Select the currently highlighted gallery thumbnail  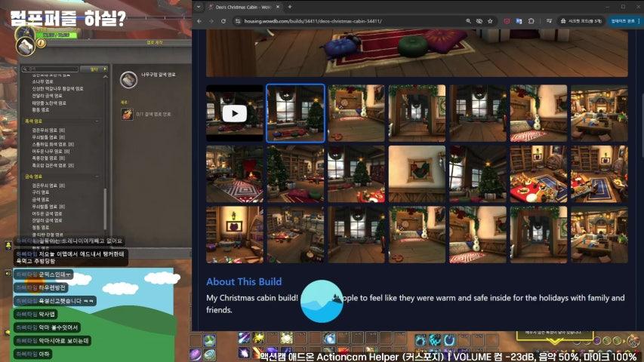(295, 113)
